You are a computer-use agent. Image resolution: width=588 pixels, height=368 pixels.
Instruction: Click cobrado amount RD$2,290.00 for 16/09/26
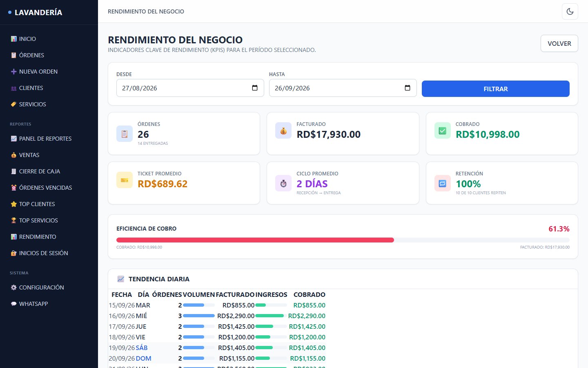click(x=307, y=316)
